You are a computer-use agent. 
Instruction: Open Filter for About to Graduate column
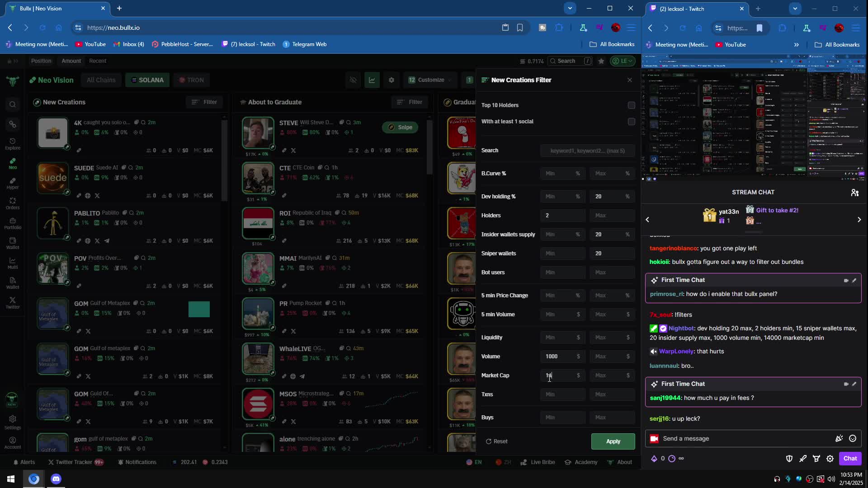[409, 102]
